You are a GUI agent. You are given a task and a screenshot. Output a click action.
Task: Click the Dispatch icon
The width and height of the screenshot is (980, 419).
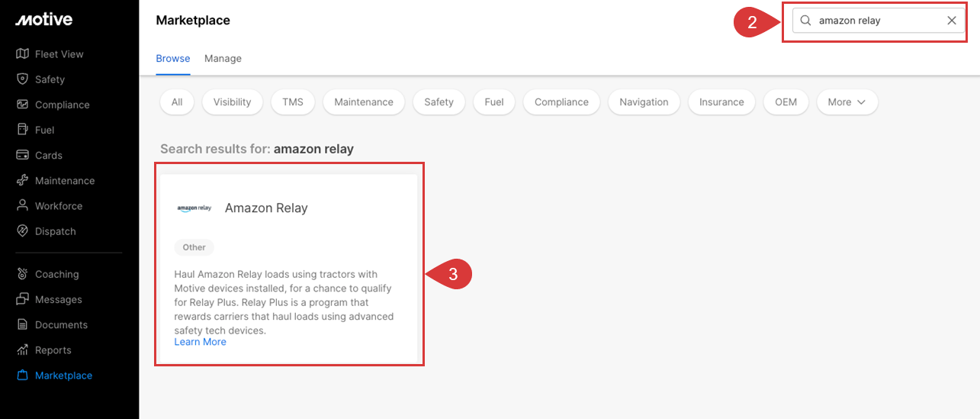tap(22, 231)
